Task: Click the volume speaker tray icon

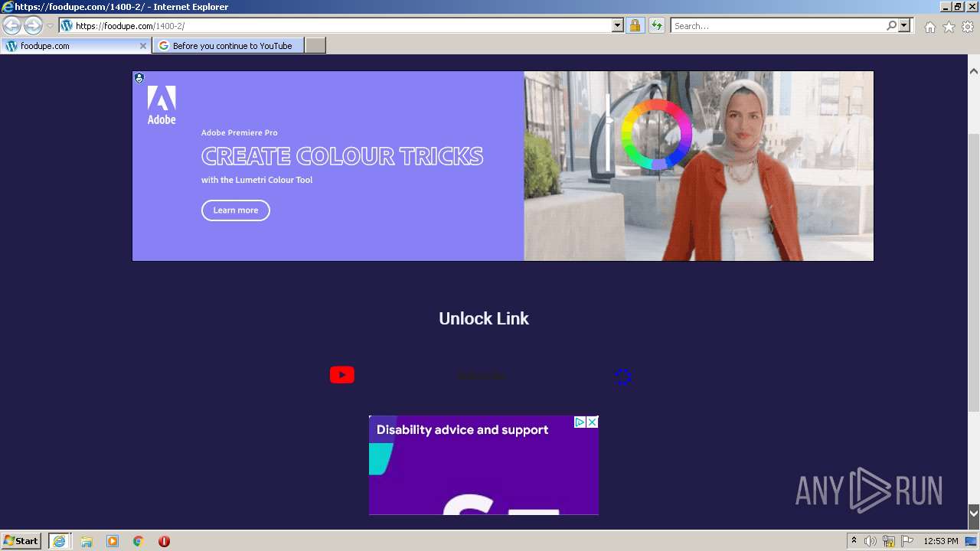Action: point(871,541)
